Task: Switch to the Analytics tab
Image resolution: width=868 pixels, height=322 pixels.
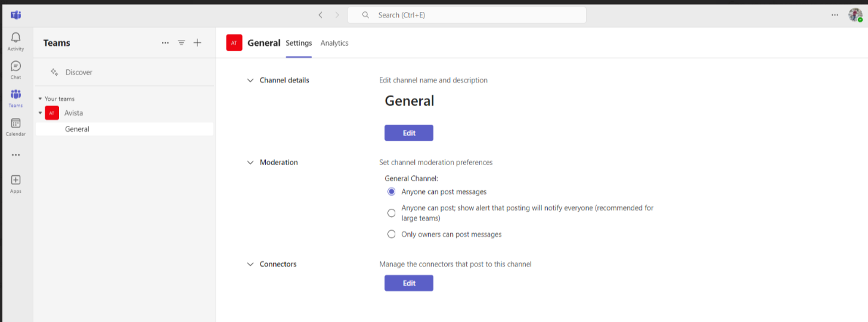Action: [x=334, y=43]
